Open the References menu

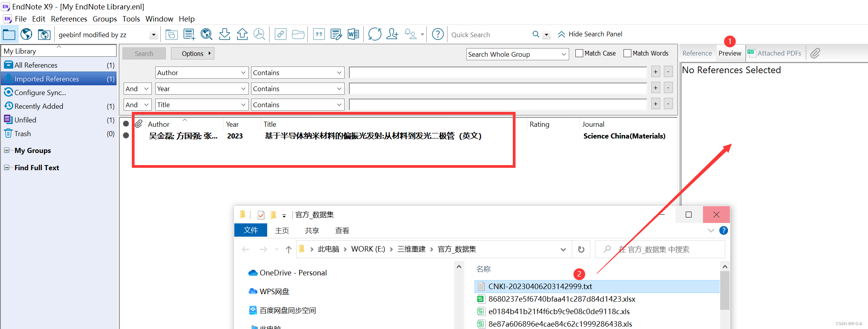pos(69,19)
